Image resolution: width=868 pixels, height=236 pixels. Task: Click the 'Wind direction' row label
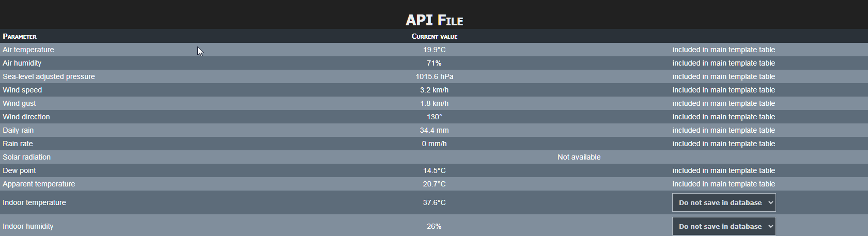[26, 117]
